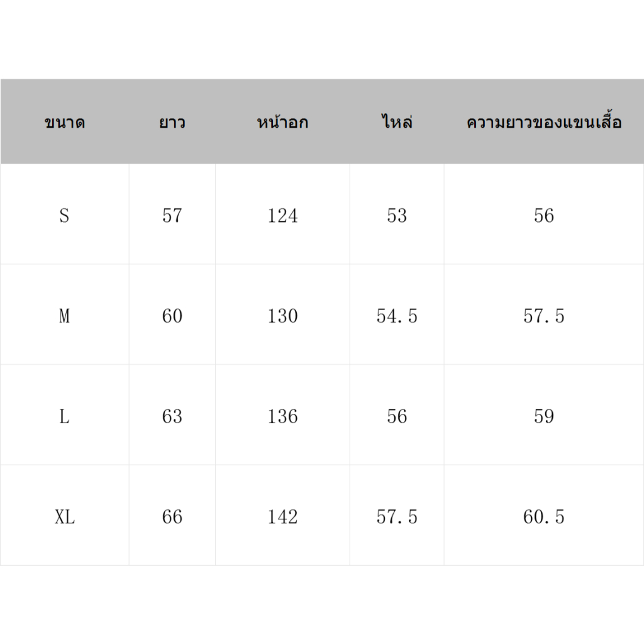Select shoulder value 53 in the S row
644x644 pixels.
pyautogui.click(x=397, y=216)
